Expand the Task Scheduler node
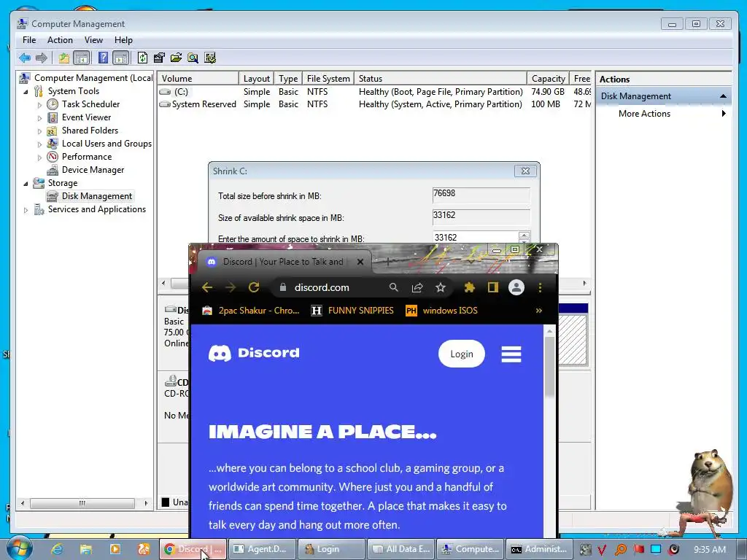747x560 pixels. pyautogui.click(x=39, y=105)
